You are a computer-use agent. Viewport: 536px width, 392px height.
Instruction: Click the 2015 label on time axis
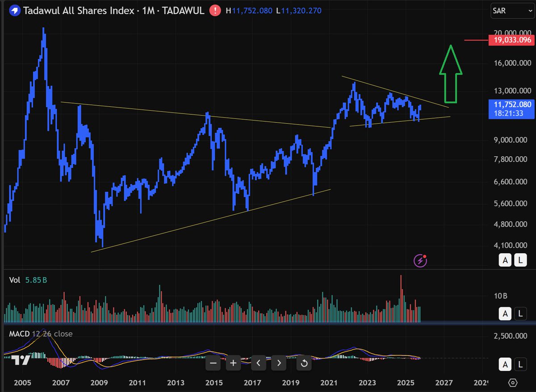click(214, 383)
